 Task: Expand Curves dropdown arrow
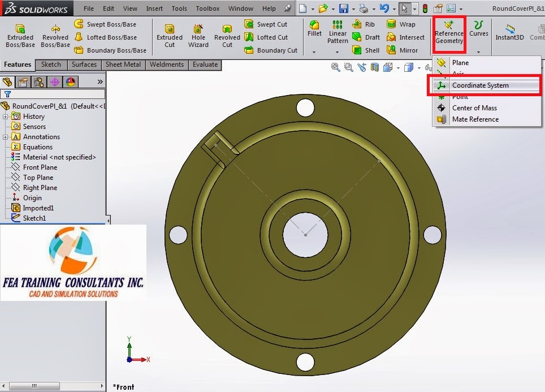click(479, 52)
